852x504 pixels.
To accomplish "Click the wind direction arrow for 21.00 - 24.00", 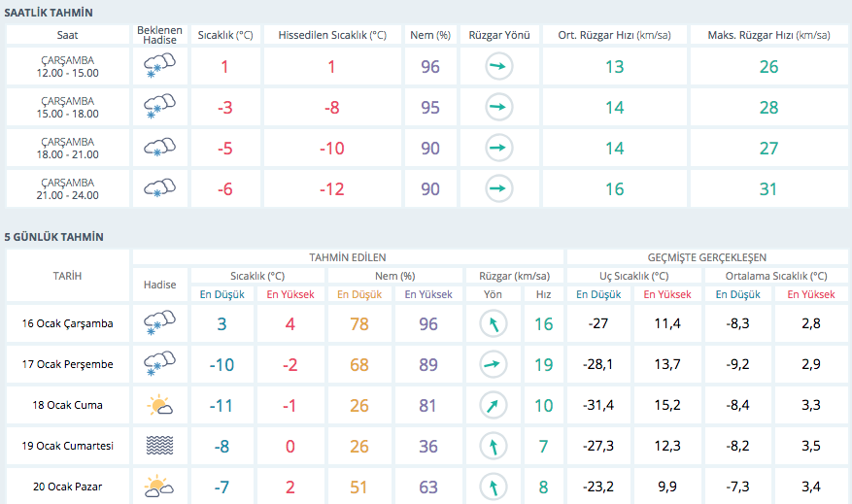I will coord(498,188).
